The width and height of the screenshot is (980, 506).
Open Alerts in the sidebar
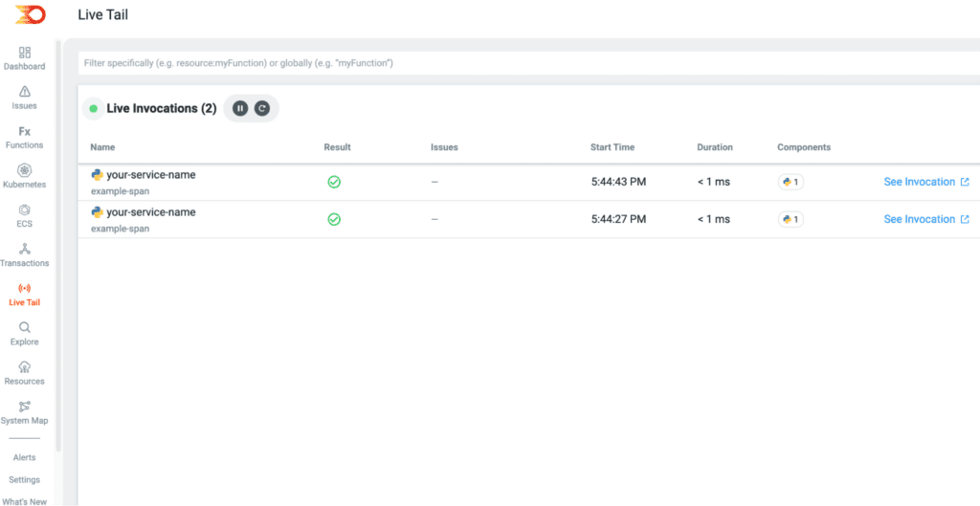pos(24,457)
